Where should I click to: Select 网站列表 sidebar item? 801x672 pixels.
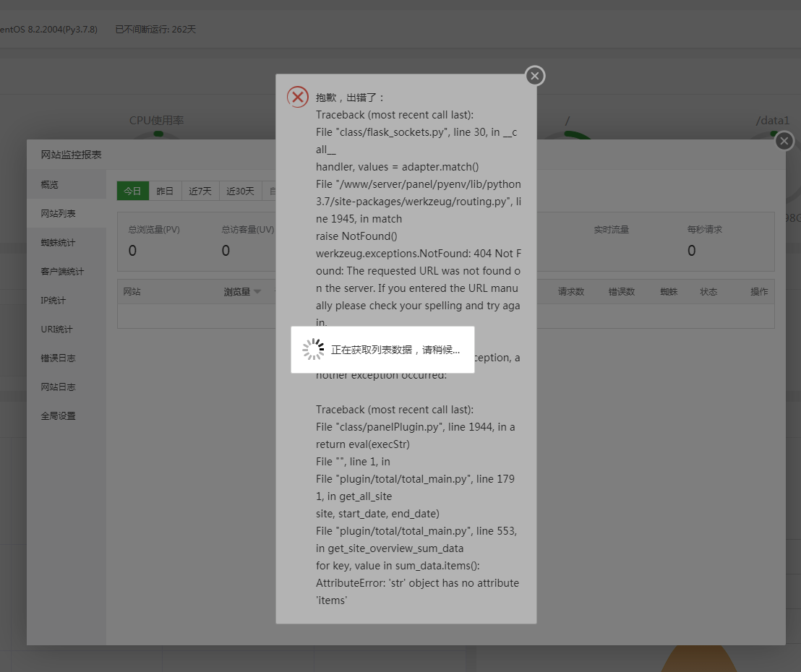point(67,213)
